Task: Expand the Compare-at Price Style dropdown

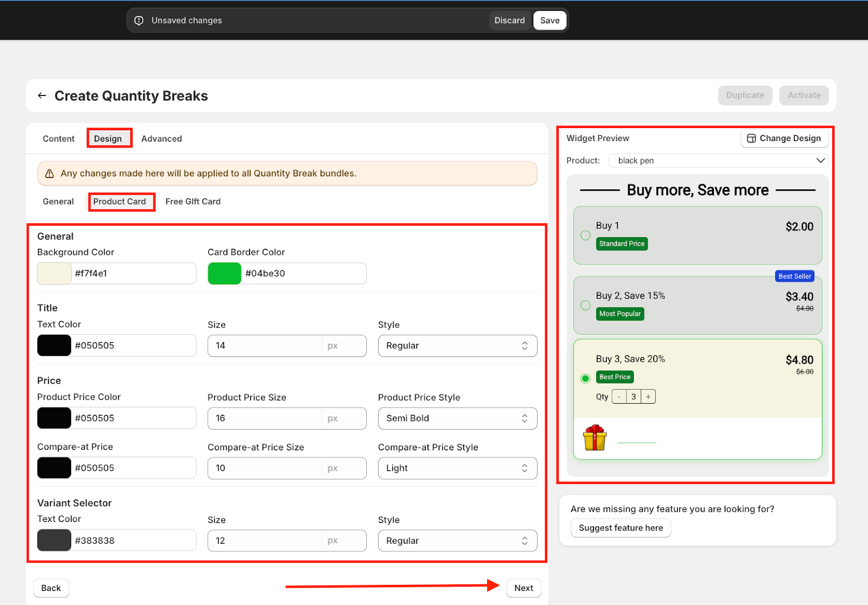Action: pos(457,468)
